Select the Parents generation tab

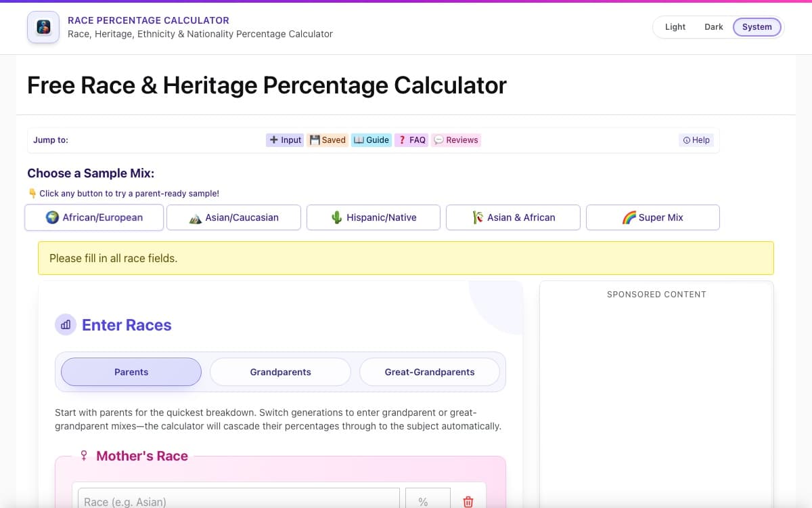(131, 372)
